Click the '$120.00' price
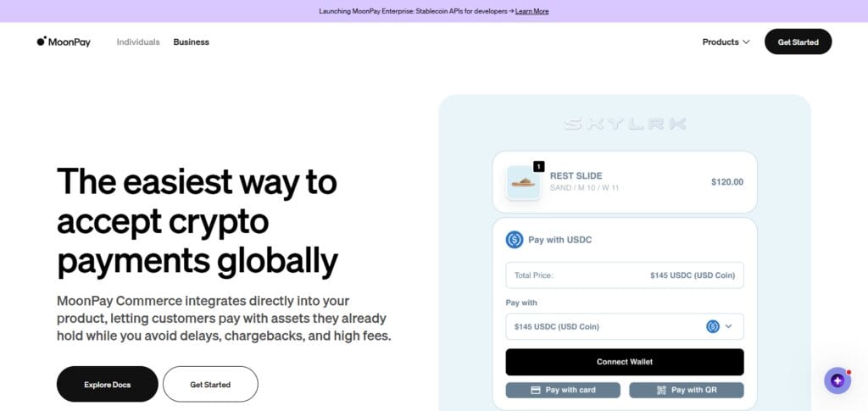The height and width of the screenshot is (411, 868). pos(727,182)
